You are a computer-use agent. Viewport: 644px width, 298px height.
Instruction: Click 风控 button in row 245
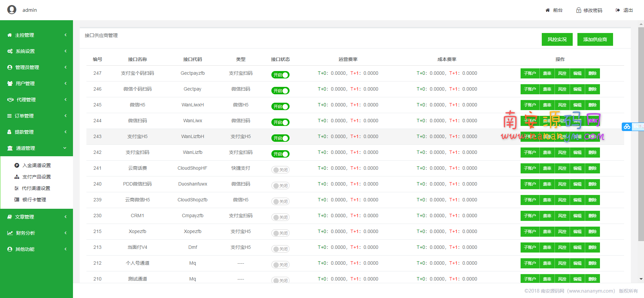[562, 105]
